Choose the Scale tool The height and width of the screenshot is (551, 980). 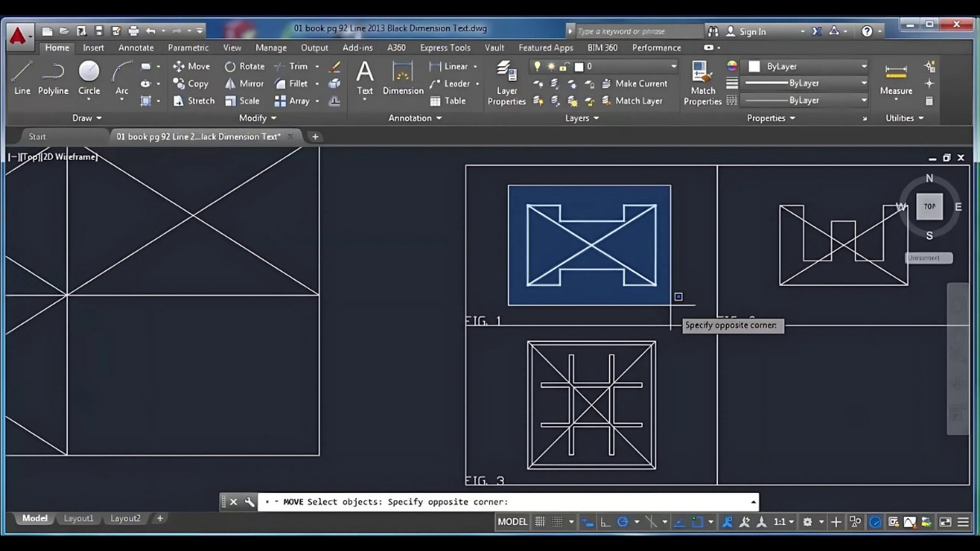(242, 100)
